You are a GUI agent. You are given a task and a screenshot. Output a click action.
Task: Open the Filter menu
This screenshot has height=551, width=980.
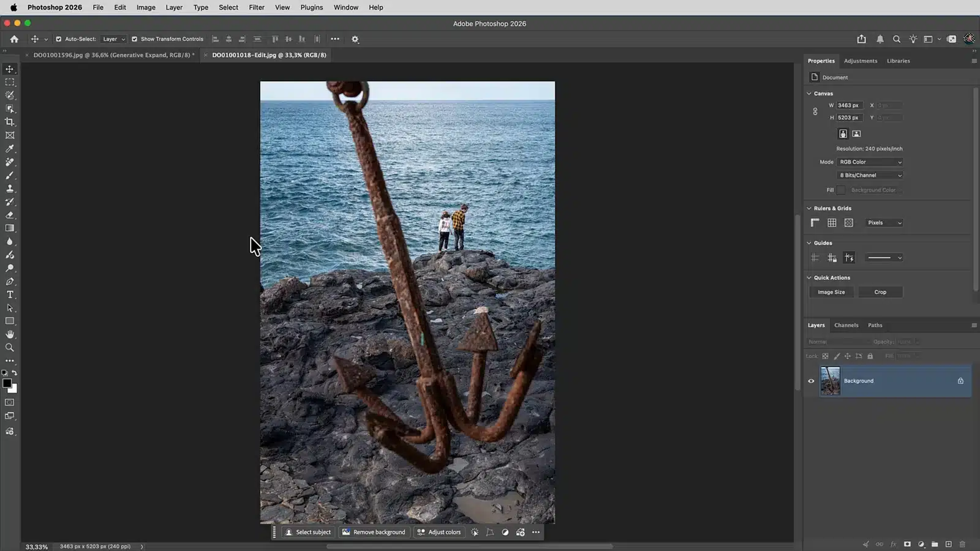(x=257, y=7)
